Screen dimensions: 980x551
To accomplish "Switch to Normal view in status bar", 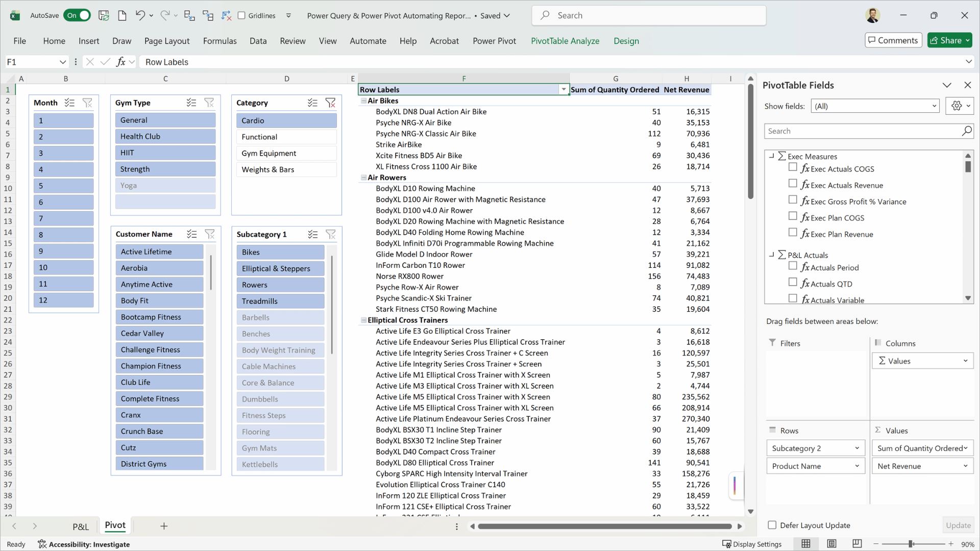I will (806, 544).
